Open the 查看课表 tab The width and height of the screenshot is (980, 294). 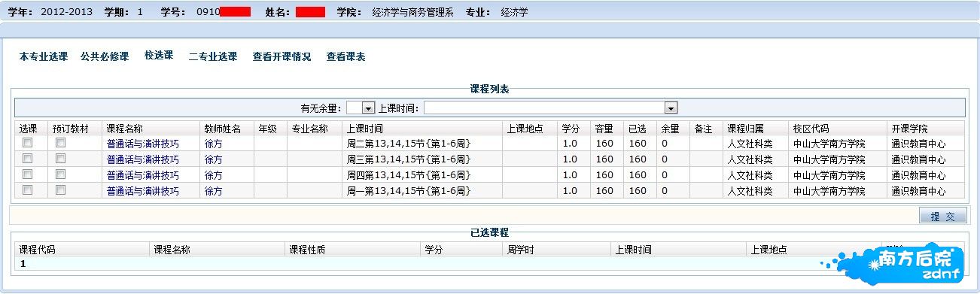[x=346, y=56]
